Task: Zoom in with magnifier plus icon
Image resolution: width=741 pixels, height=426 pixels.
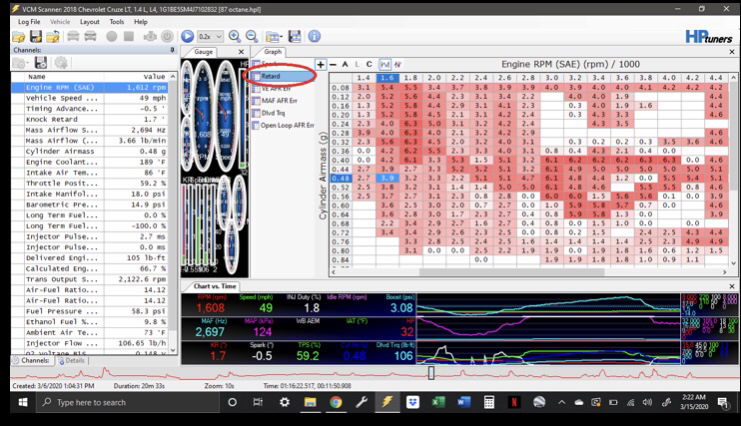Action: click(234, 36)
